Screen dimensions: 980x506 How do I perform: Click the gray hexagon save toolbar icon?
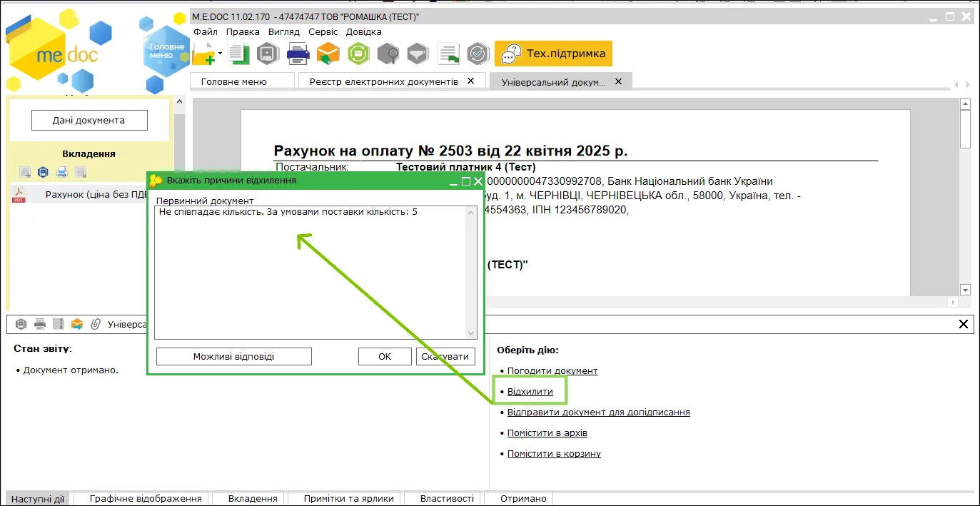point(267,54)
